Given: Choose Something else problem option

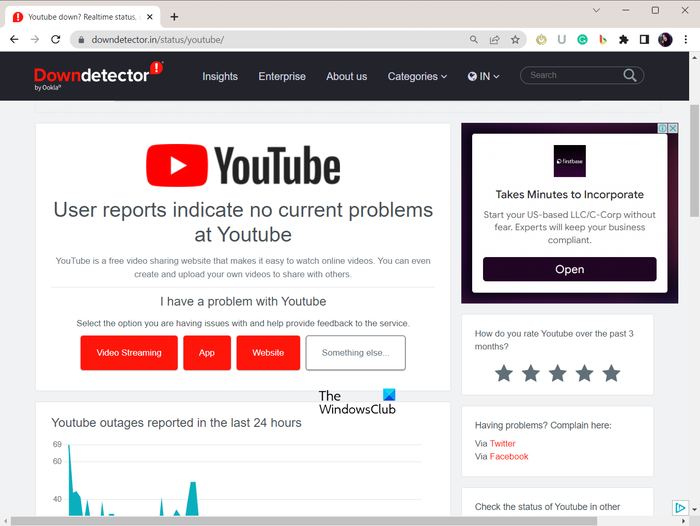Looking at the screenshot, I should [355, 353].
